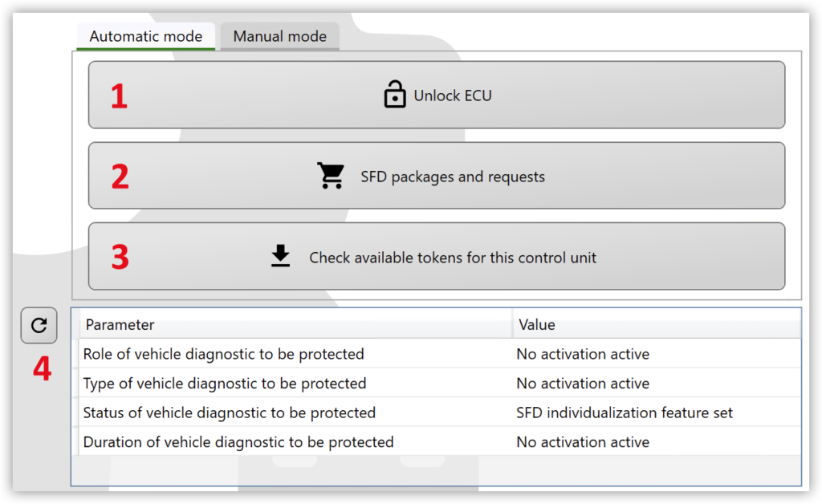Screen dimensions: 822x504
Task: Click the Type row's No activation active value
Action: (582, 384)
